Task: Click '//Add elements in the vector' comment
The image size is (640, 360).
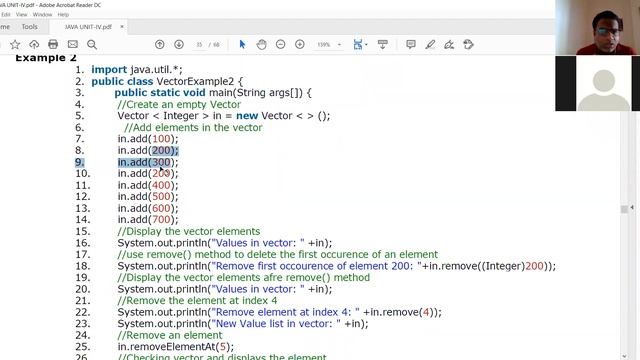Action: (x=193, y=127)
